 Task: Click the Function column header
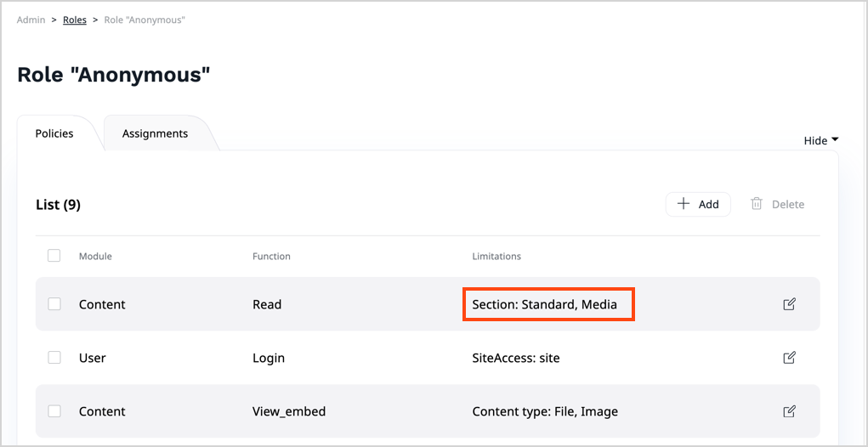pyautogui.click(x=271, y=256)
